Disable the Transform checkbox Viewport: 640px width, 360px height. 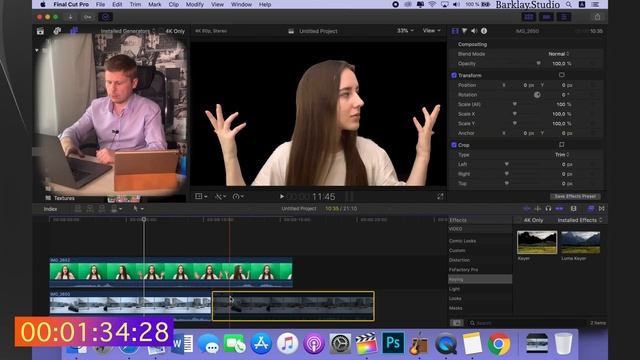click(454, 76)
